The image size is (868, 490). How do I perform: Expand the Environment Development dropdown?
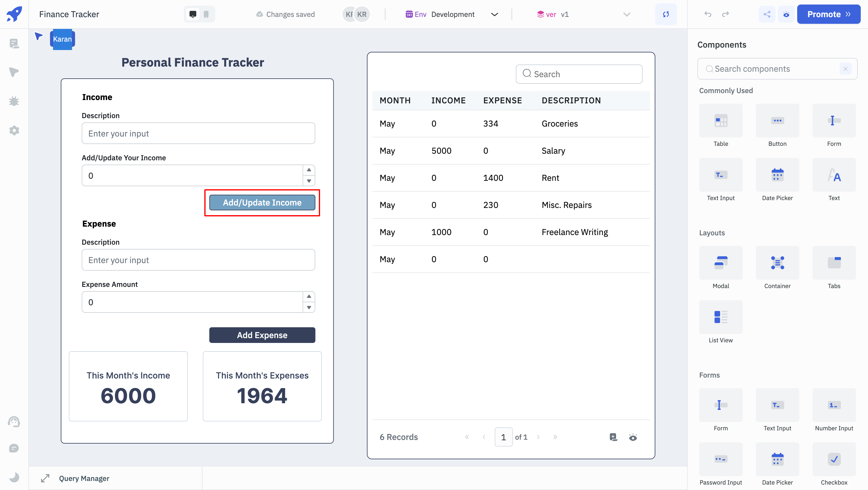pos(495,14)
